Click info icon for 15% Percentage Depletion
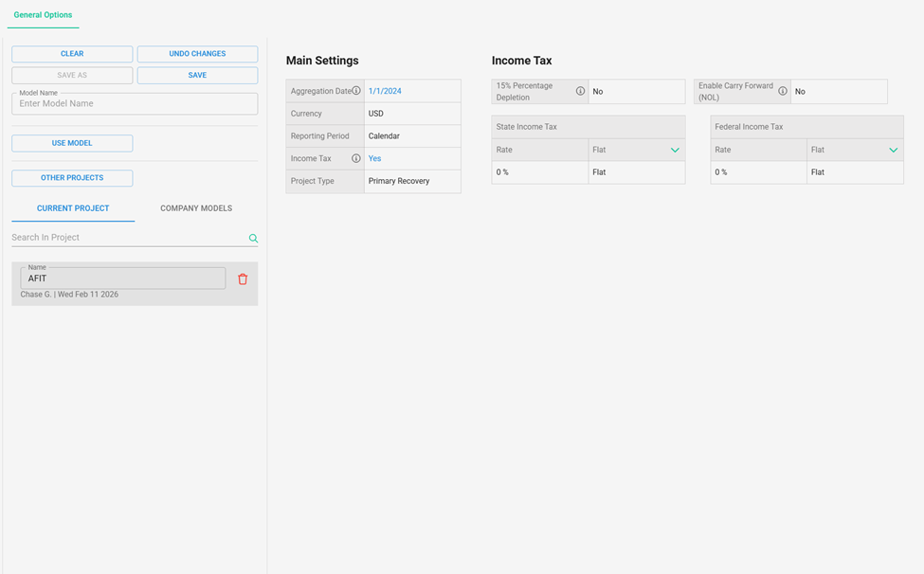 (x=580, y=92)
